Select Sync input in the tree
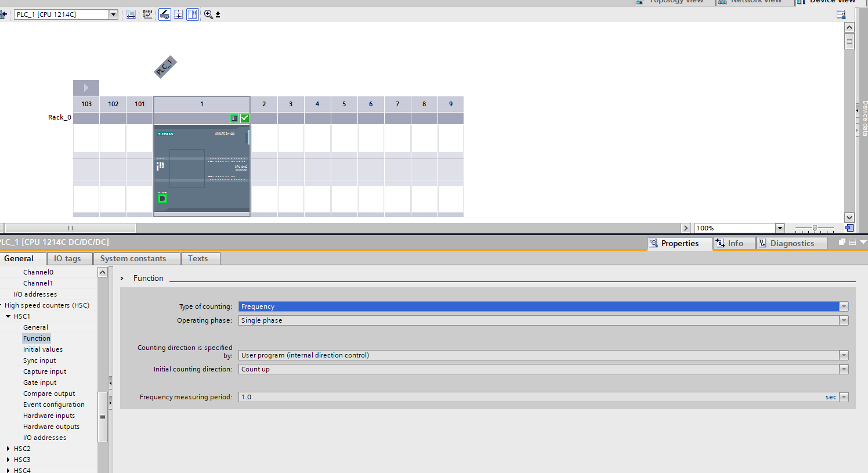Screen dimensions: 868x473 click(39, 360)
